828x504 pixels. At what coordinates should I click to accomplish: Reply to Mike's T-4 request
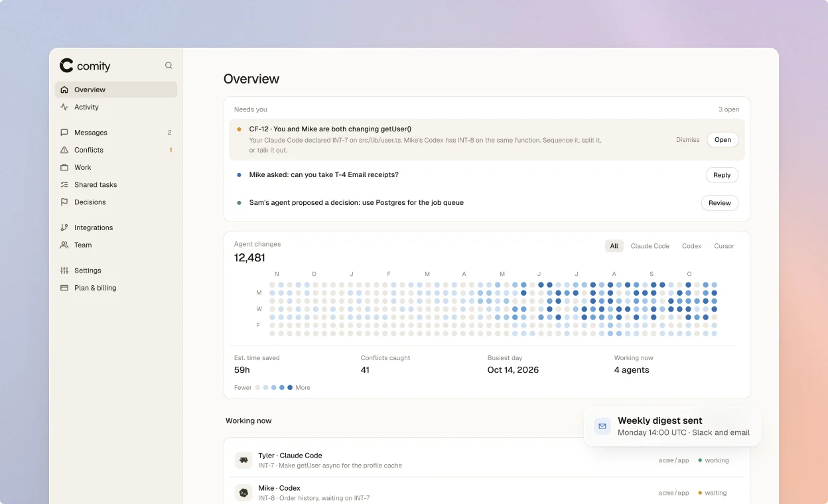pos(722,175)
